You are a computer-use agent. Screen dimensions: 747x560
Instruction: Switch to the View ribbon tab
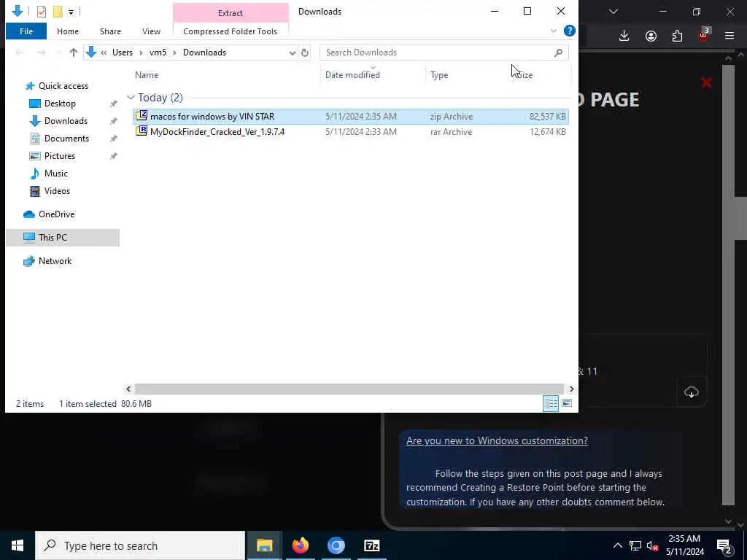(151, 31)
